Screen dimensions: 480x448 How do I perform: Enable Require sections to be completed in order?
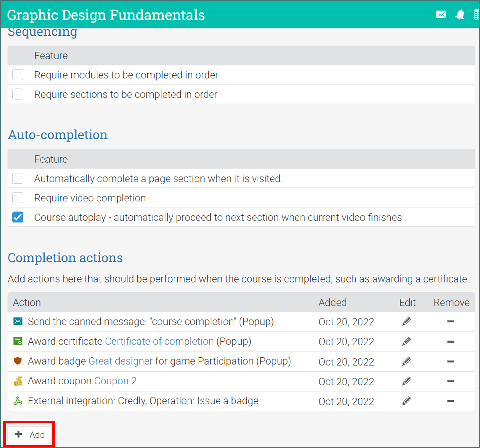point(18,94)
